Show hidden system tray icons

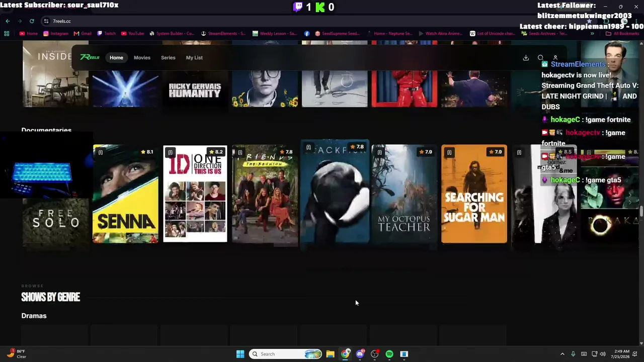pyautogui.click(x=562, y=354)
